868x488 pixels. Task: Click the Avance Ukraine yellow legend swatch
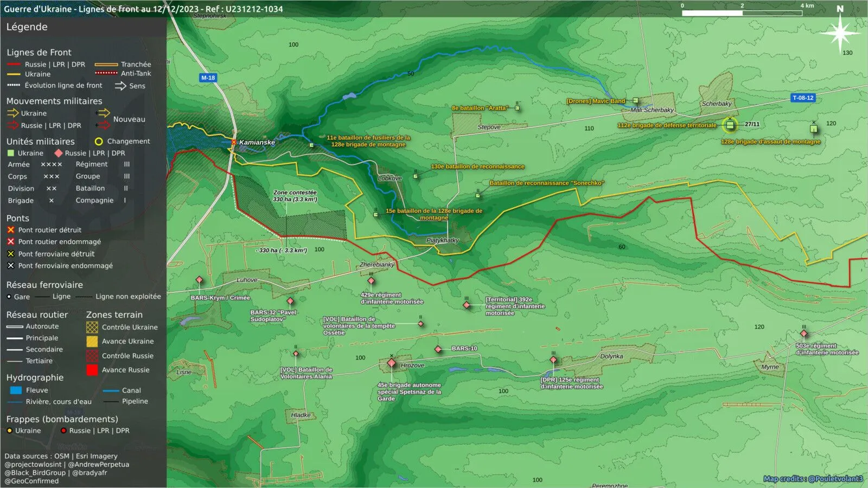92,341
